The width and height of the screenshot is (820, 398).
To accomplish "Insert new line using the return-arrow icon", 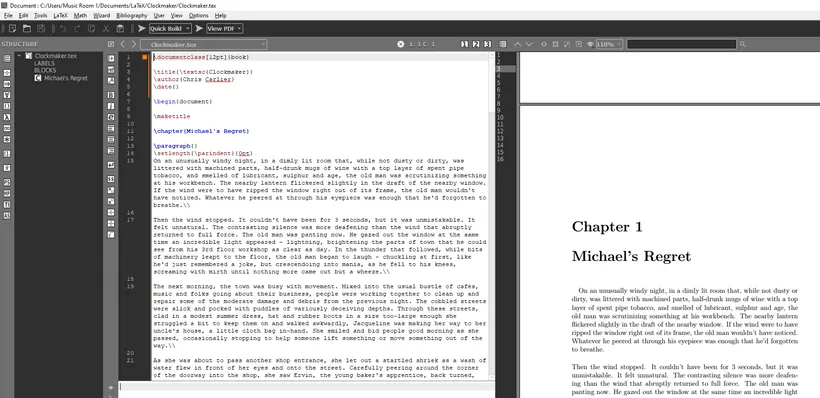I will click(111, 165).
